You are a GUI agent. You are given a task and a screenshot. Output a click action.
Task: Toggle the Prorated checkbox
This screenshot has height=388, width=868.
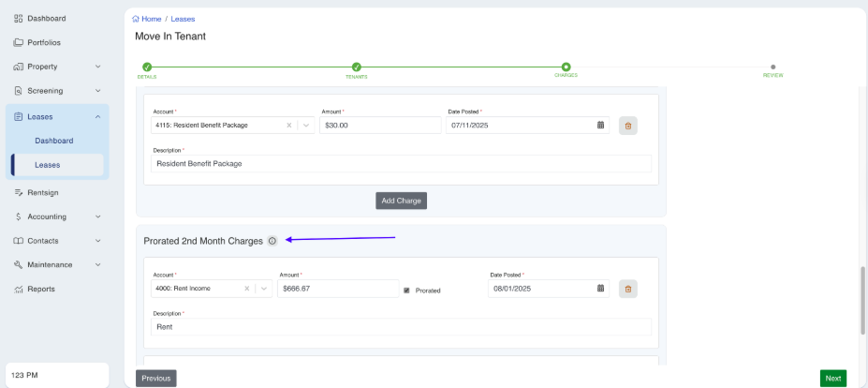pyautogui.click(x=406, y=291)
